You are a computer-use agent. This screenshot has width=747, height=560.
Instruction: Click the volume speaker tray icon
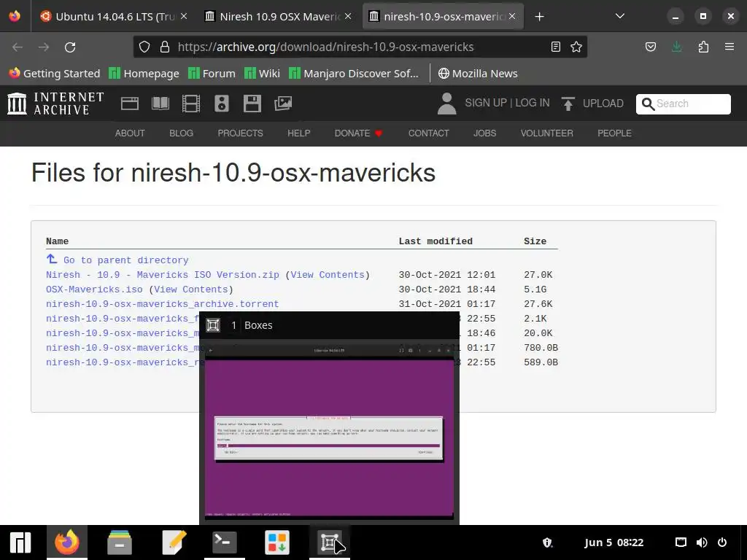701,542
